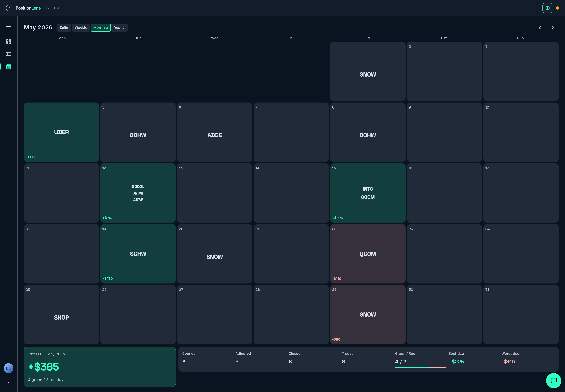Click the Worst day -$110 value

(x=508, y=362)
